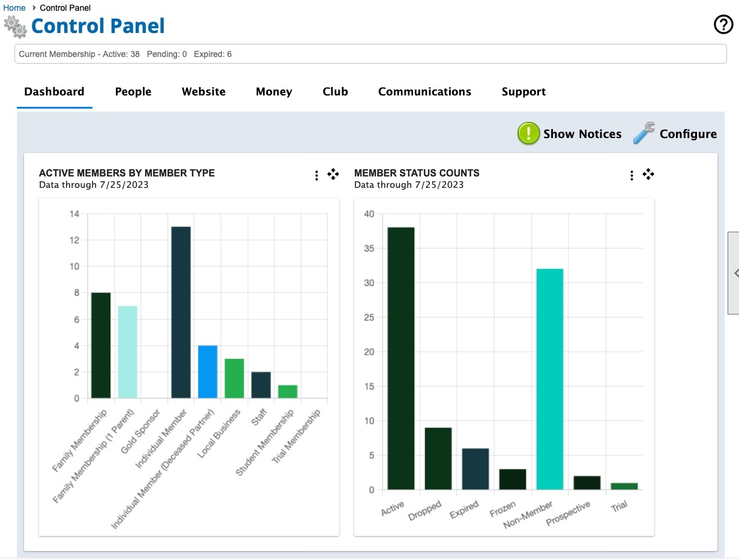Screen dimensions: 739x560
Task: Click move handle on Member Status Counts
Action: 648,174
